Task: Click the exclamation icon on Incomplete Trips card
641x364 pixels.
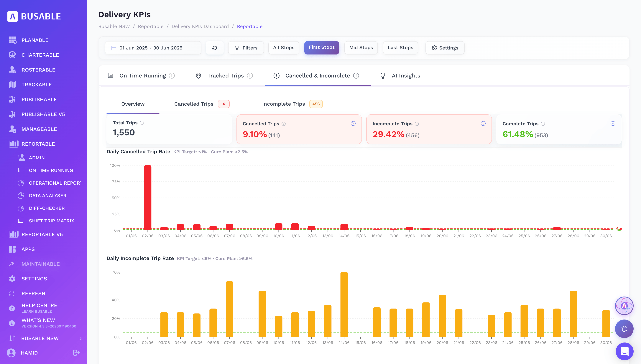Action: tap(483, 123)
